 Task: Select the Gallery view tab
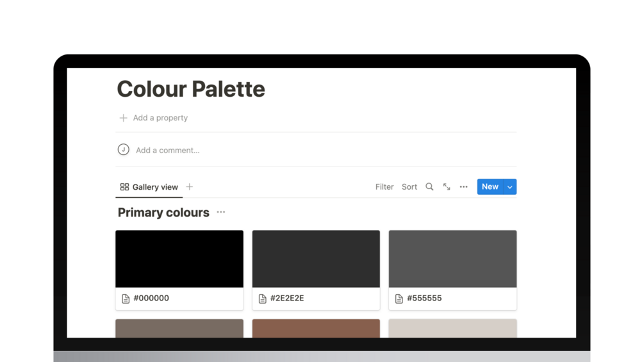click(x=149, y=187)
